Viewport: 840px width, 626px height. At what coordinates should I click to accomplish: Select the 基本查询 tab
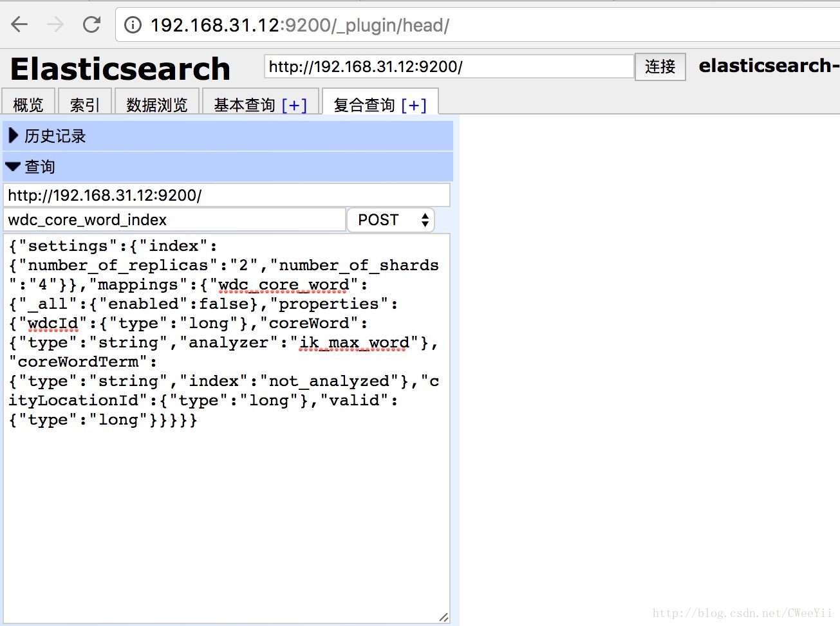click(245, 105)
